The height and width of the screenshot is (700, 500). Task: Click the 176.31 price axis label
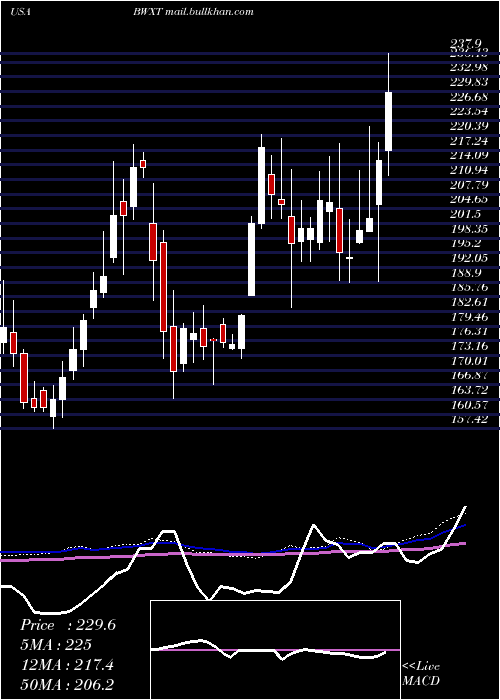(472, 331)
